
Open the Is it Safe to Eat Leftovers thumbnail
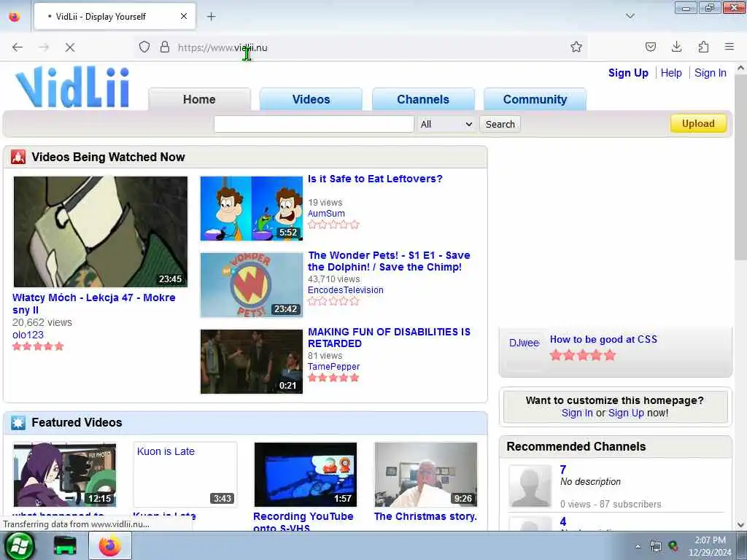point(252,209)
